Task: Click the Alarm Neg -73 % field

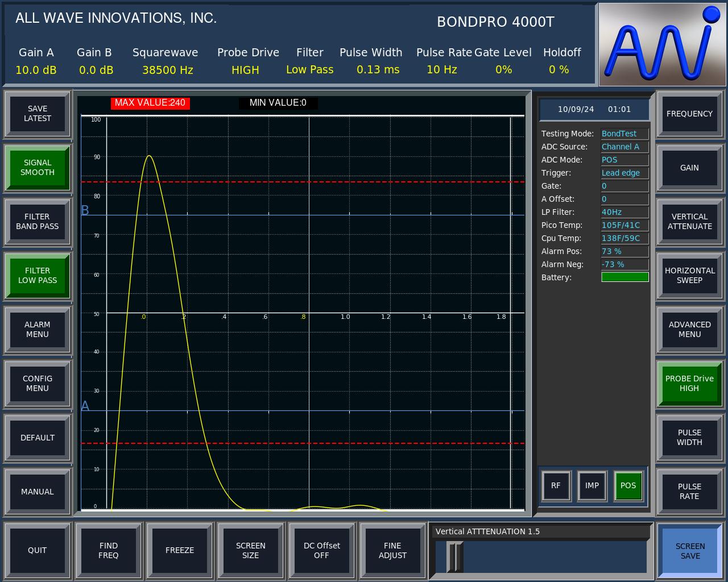Action: 624,264
